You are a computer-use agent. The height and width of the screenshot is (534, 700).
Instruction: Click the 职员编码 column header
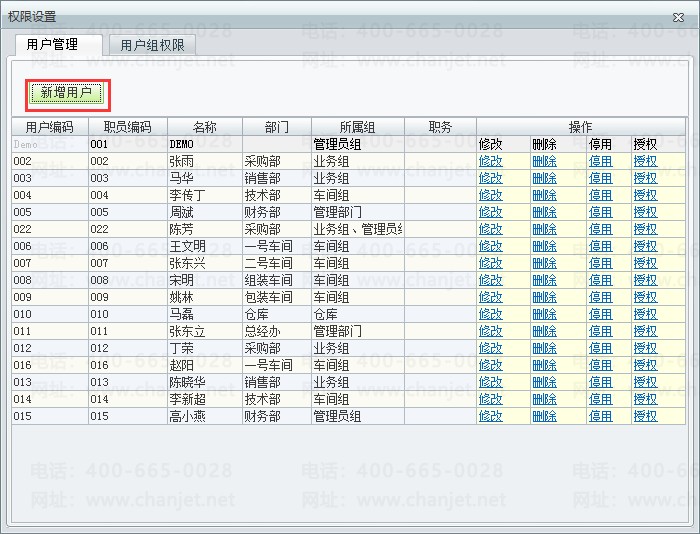click(x=128, y=127)
